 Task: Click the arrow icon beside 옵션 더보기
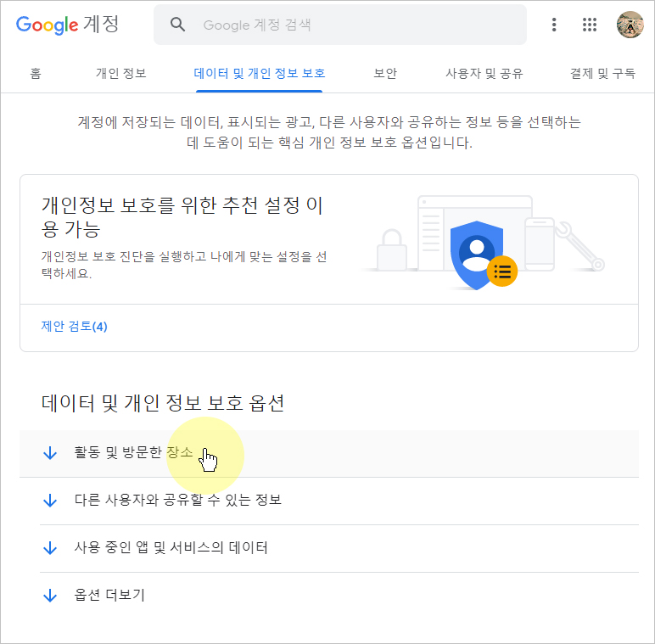[50, 596]
